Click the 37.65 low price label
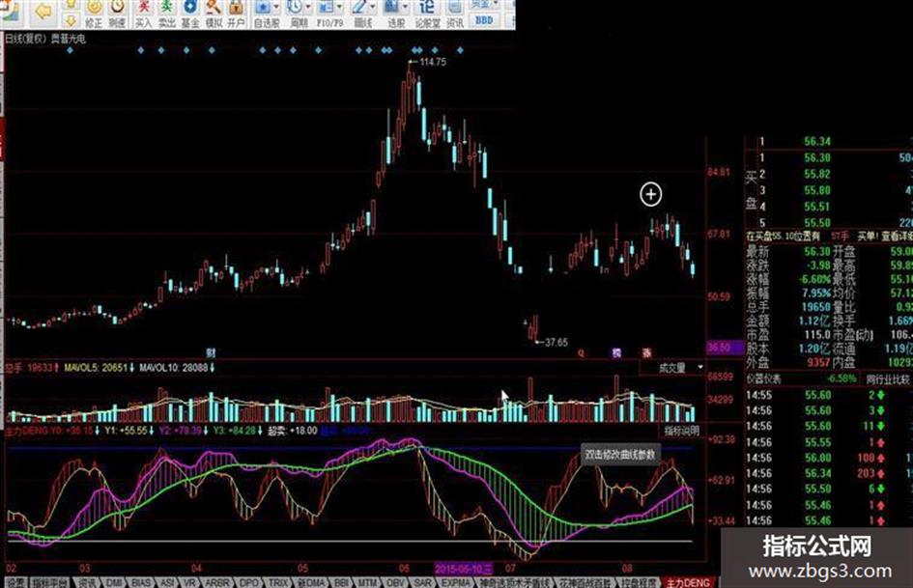The image size is (913, 588). 556,343
